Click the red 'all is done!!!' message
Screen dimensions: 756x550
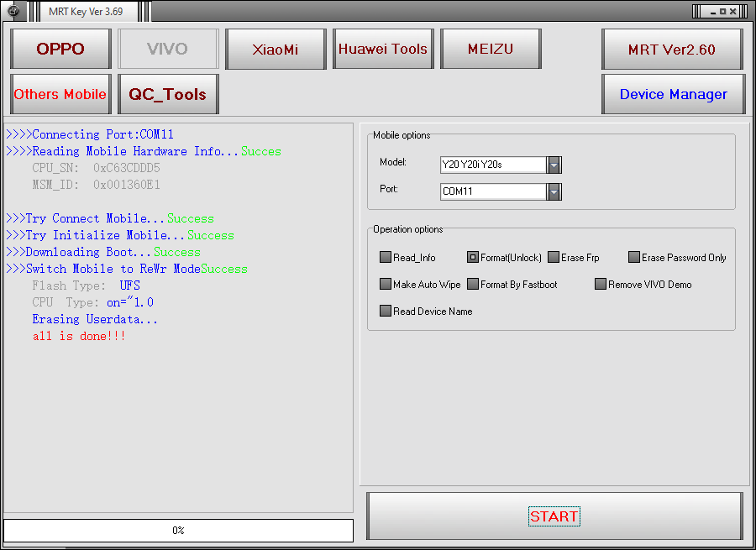tap(79, 336)
